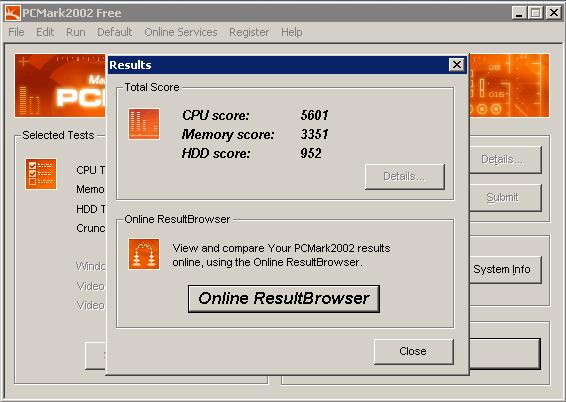The image size is (566, 402).
Task: Click the System Info button
Action: tap(505, 269)
